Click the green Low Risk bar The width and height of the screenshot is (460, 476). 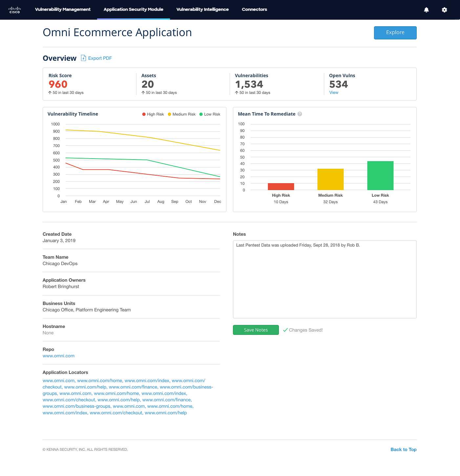pyautogui.click(x=380, y=176)
